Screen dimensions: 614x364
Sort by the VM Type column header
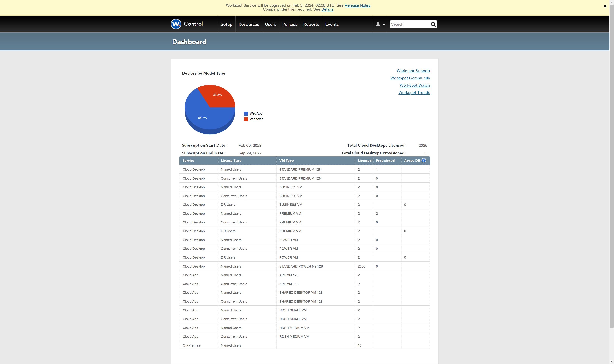[315, 160]
